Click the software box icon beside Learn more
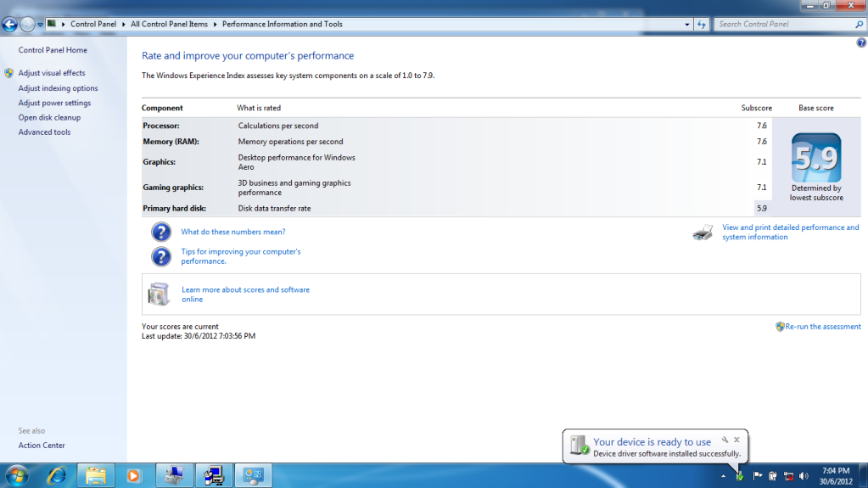Screen dimensions: 868x488 tap(159, 294)
